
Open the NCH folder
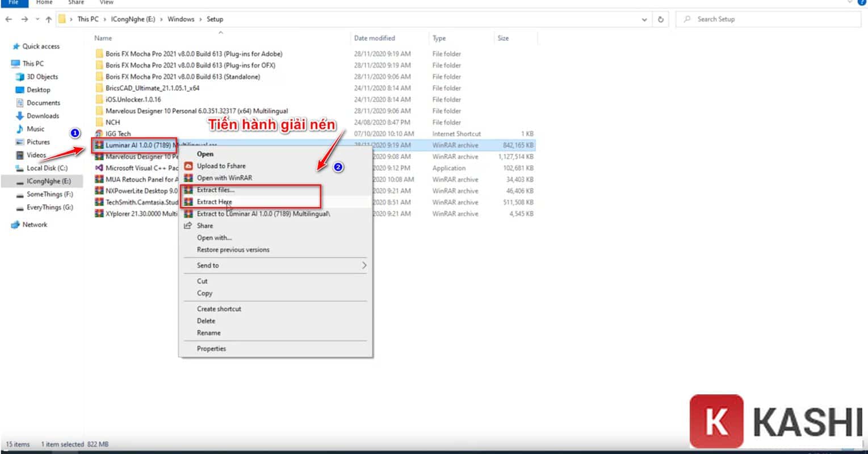[112, 123]
